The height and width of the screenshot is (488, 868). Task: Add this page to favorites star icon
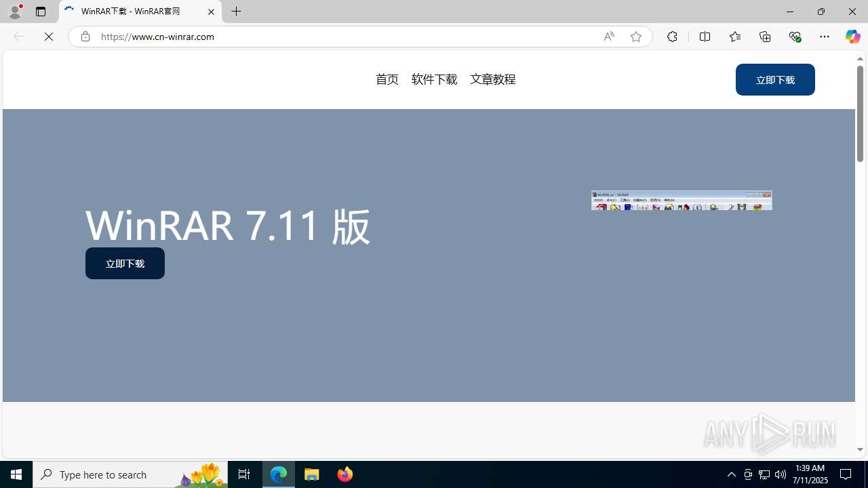click(635, 37)
